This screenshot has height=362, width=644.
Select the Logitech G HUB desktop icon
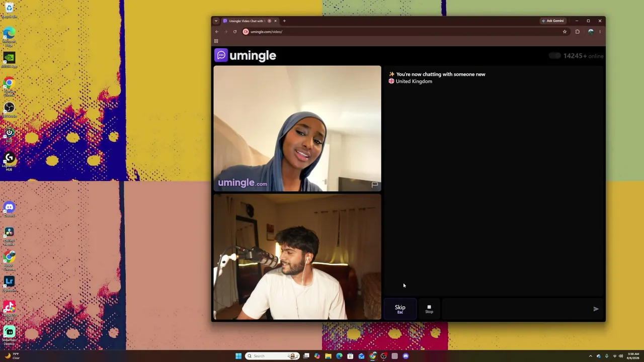(9, 162)
